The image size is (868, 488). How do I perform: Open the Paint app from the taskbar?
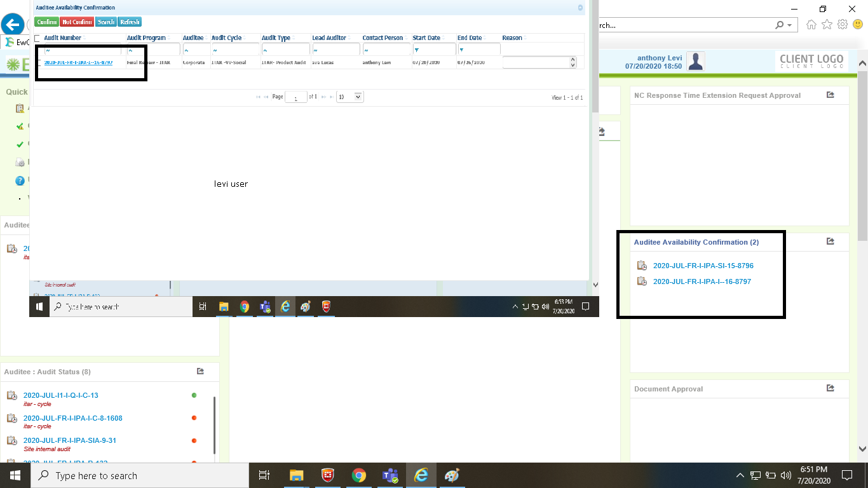pos(452,475)
